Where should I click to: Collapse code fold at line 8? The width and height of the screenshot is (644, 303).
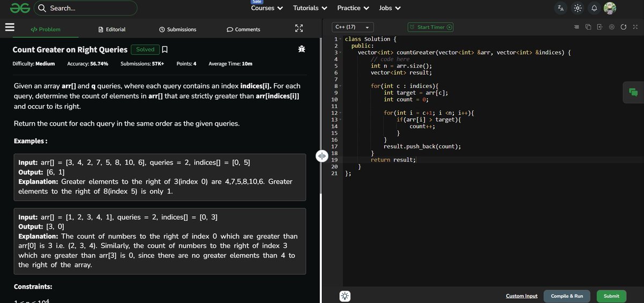pos(340,86)
